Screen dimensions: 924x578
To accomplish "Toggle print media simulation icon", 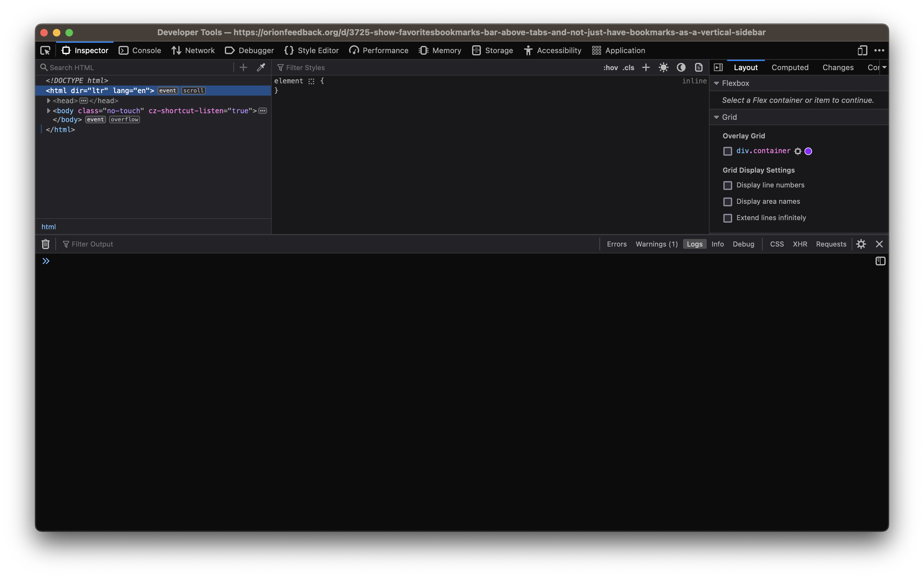I will click(698, 67).
